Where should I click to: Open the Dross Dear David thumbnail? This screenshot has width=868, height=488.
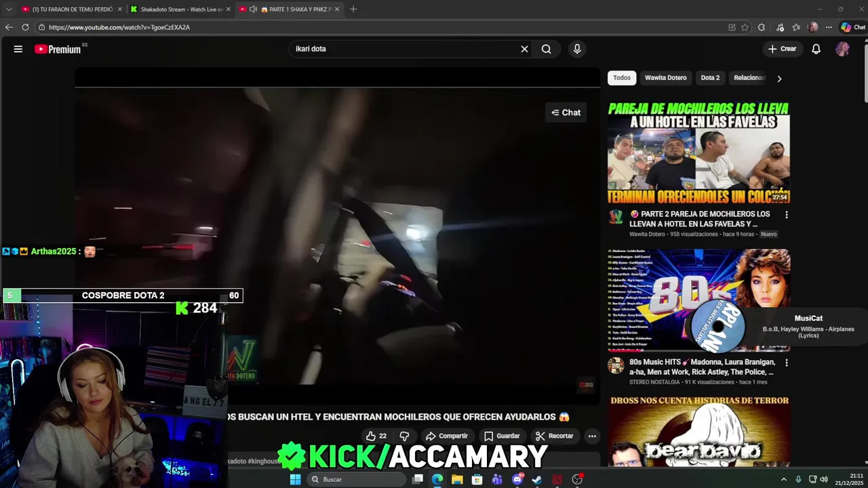click(x=698, y=432)
